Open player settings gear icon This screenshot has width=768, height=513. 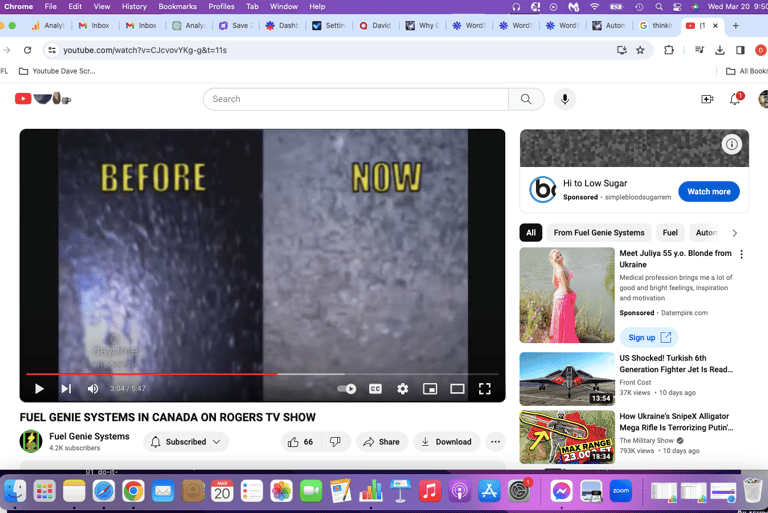click(403, 389)
